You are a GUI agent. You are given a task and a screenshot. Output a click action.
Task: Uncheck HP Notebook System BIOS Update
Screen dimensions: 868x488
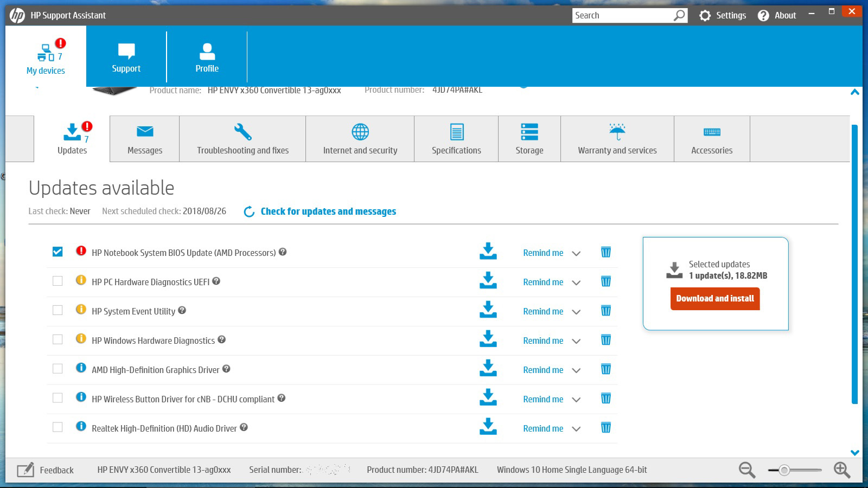pos(58,252)
